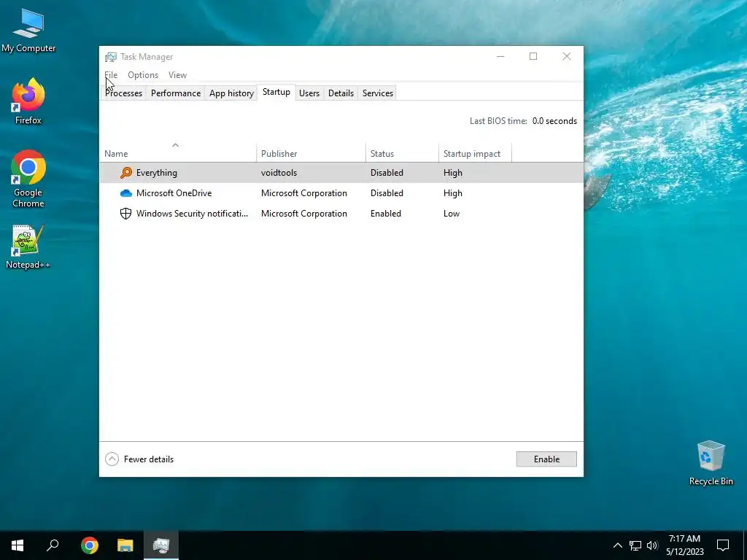
Task: Switch to the App history tab
Action: (x=231, y=93)
